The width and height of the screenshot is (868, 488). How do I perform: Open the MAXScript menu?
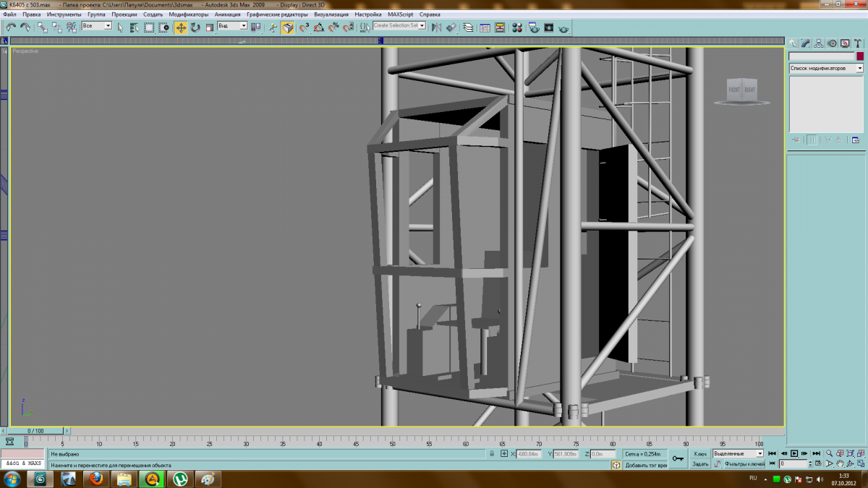click(401, 14)
